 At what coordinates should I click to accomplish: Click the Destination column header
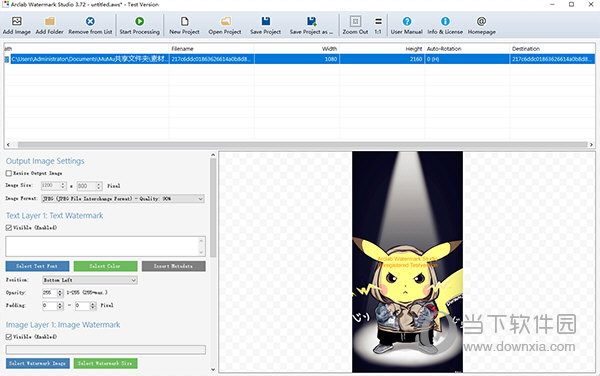pos(552,49)
